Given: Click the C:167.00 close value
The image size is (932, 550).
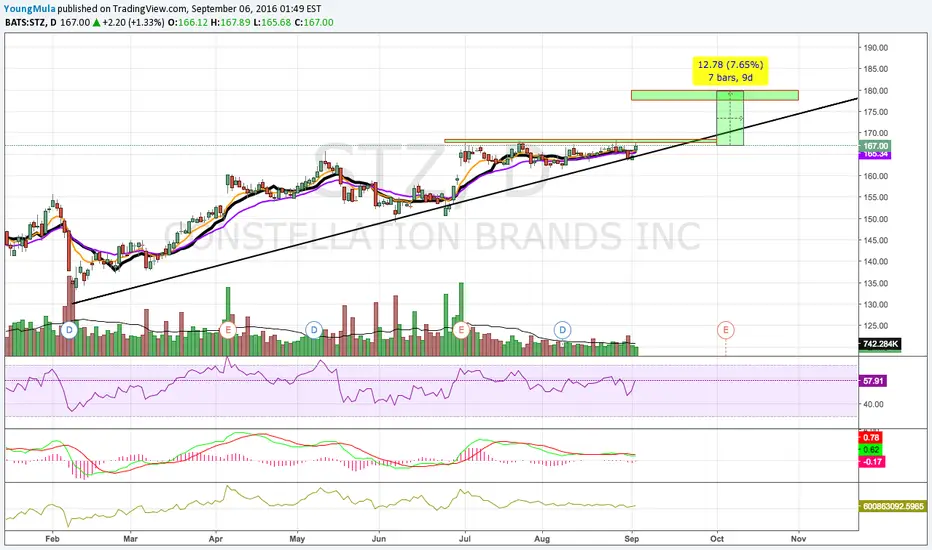Looking at the screenshot, I should pos(314,23).
